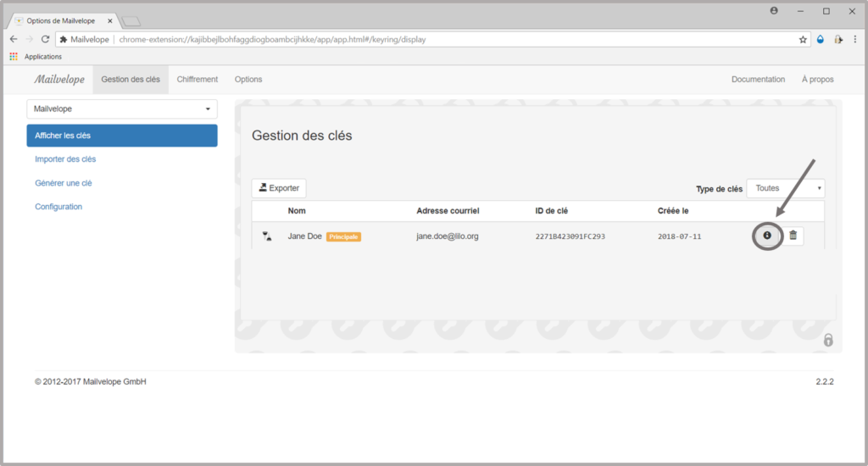Screen dimensions: 868x466
Task: Bookmark this page with the star icon
Action: coord(803,39)
